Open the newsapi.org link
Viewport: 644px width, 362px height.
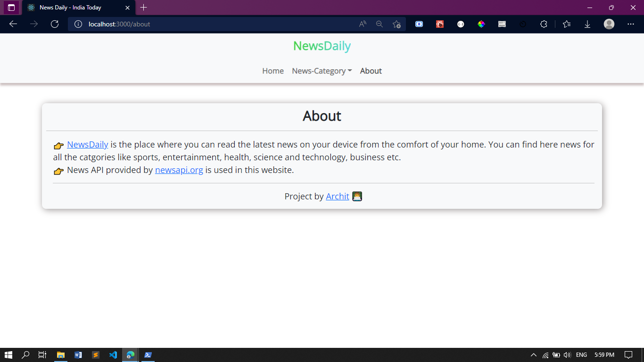(179, 170)
